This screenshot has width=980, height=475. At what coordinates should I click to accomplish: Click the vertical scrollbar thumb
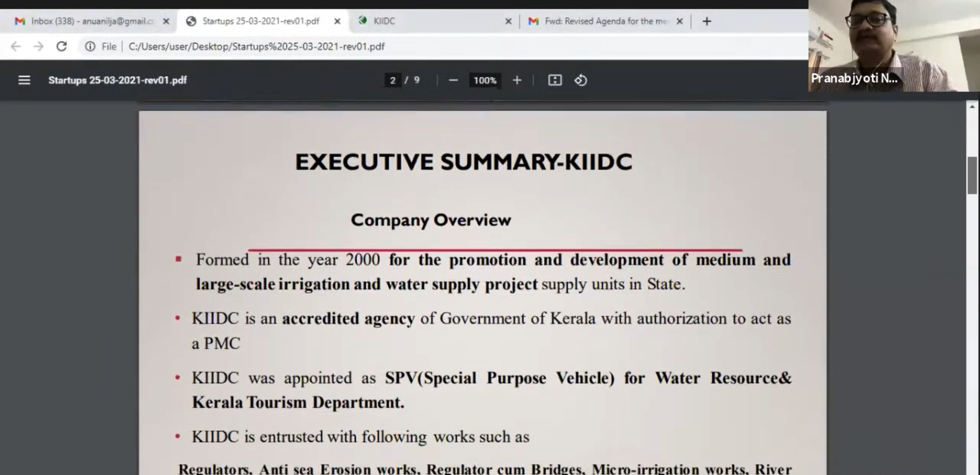click(x=972, y=175)
